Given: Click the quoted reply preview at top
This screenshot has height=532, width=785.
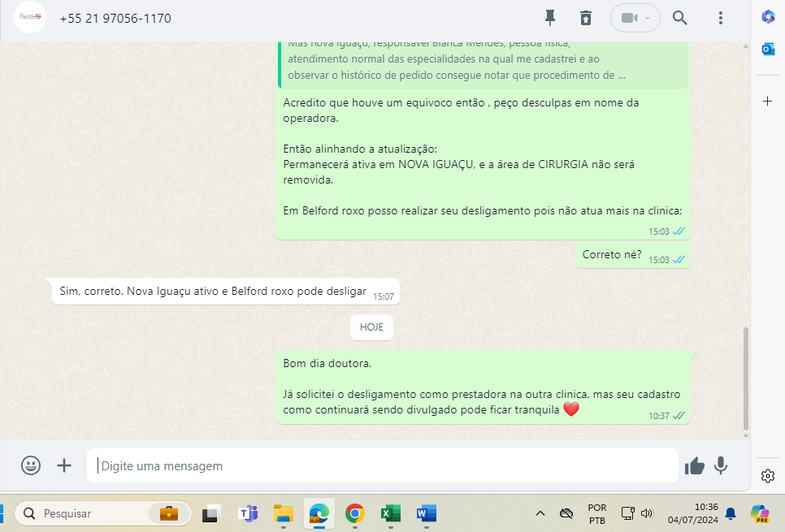Looking at the screenshot, I should click(x=484, y=64).
